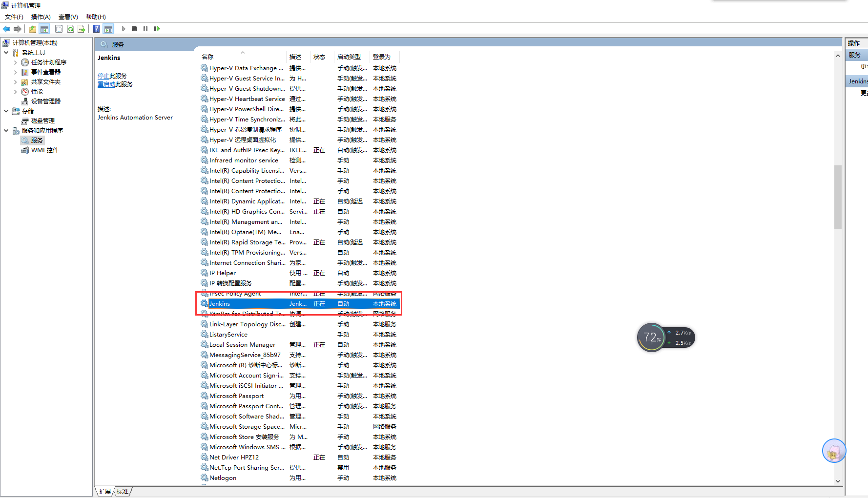The height and width of the screenshot is (498, 868).
Task: Click the 停止 link to stop Jenkins
Action: tap(103, 76)
